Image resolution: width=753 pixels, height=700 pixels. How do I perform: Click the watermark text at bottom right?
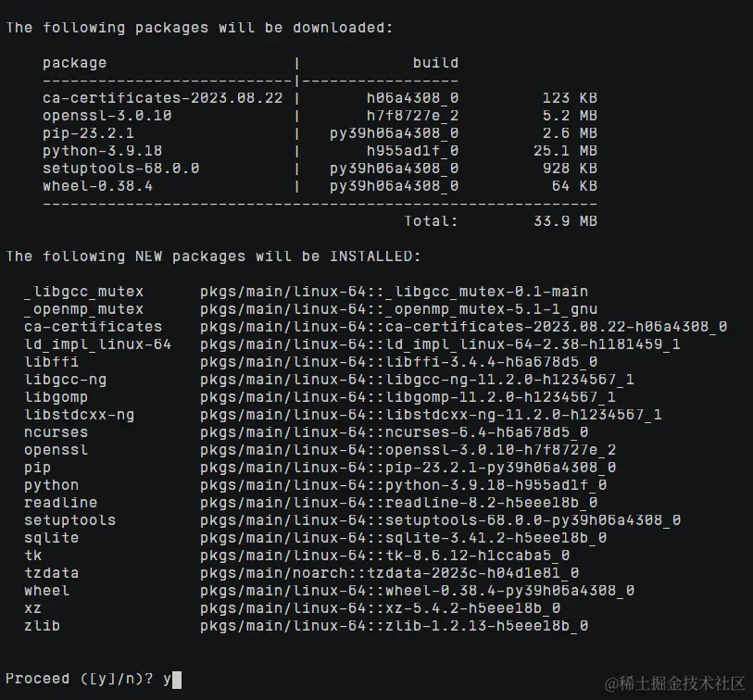click(674, 682)
